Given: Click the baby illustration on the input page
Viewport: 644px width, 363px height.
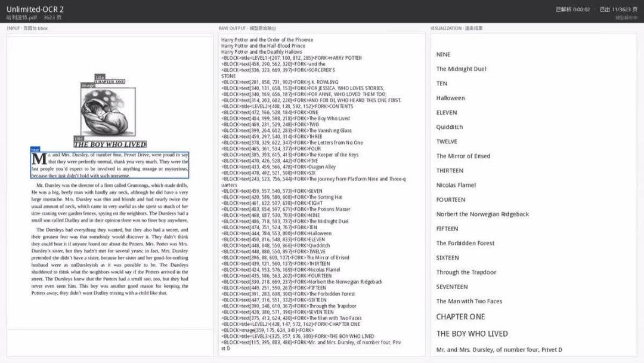Looking at the screenshot, I should coord(109,112).
